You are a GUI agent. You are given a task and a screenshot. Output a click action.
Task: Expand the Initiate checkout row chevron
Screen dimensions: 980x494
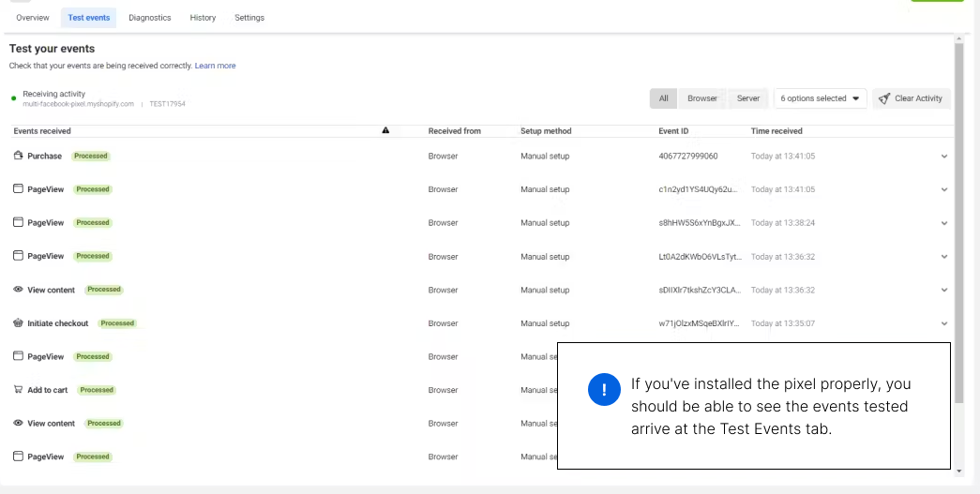[x=944, y=323]
